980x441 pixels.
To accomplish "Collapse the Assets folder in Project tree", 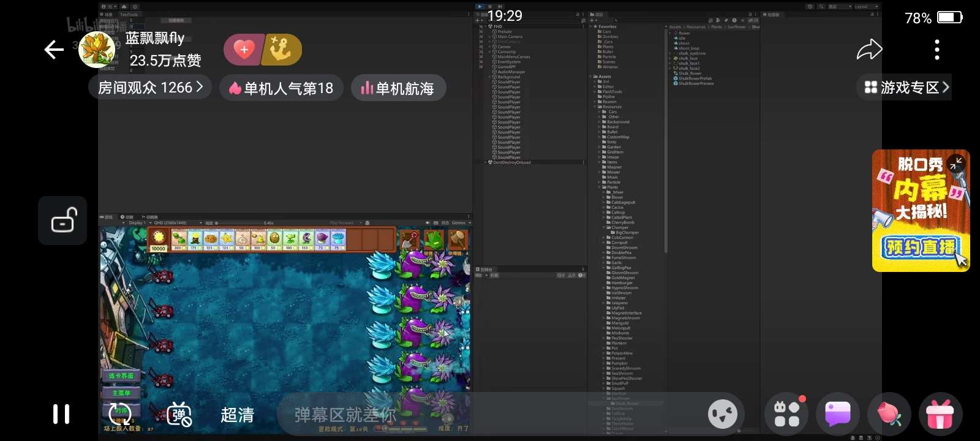I will 591,77.
